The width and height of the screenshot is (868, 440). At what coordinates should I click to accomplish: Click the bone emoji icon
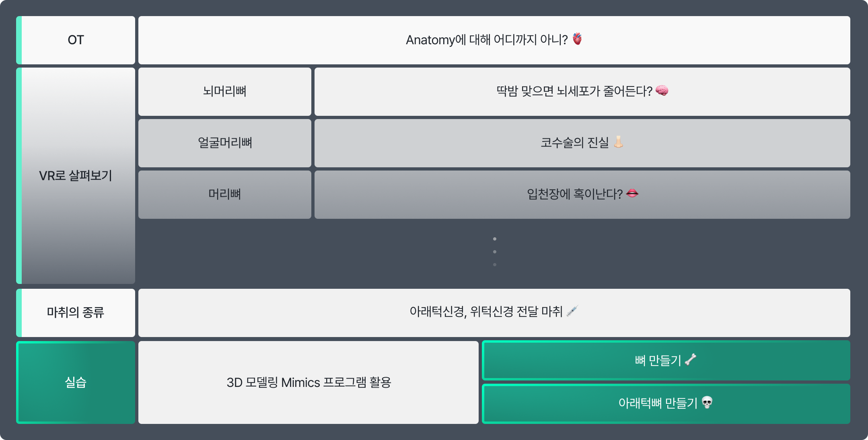(690, 360)
